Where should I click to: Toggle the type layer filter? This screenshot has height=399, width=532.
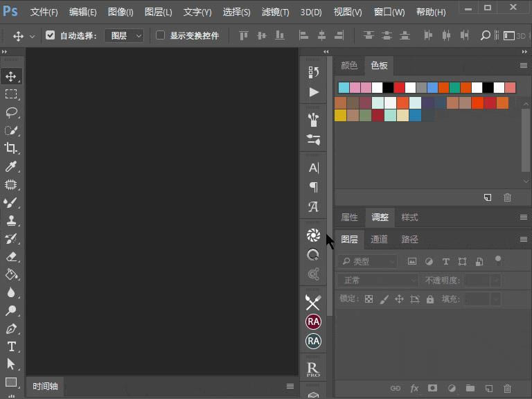coord(446,261)
